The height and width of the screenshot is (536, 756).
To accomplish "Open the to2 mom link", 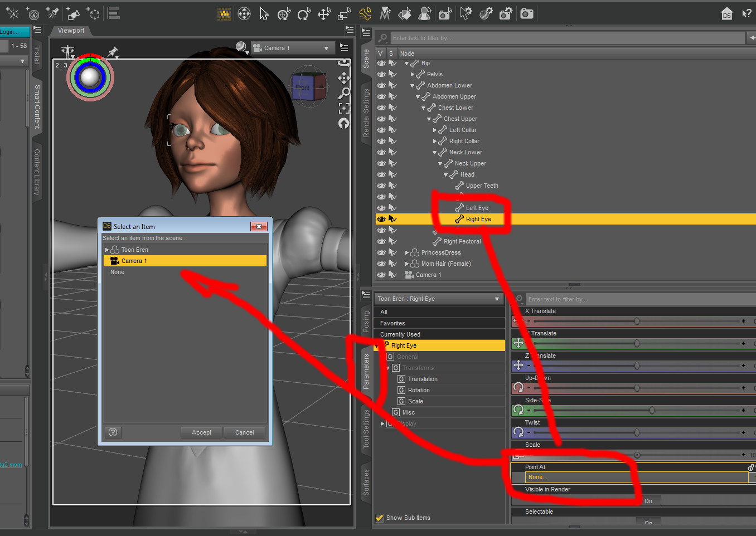I will tap(11, 465).
